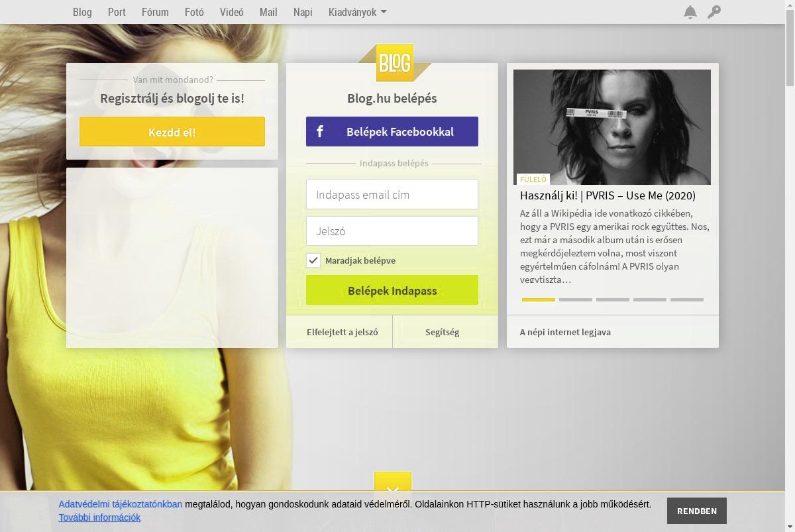Toggle the Maradjak belépve checkbox
795x532 pixels.
pos(313,260)
